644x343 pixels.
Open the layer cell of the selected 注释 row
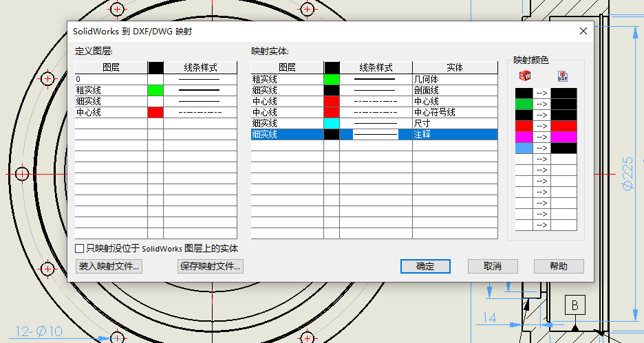[287, 134]
